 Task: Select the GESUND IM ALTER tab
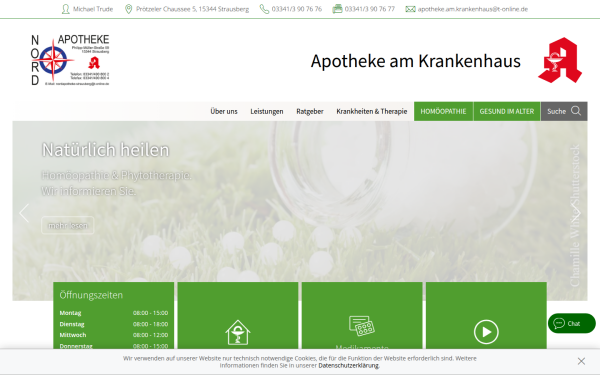(x=507, y=111)
